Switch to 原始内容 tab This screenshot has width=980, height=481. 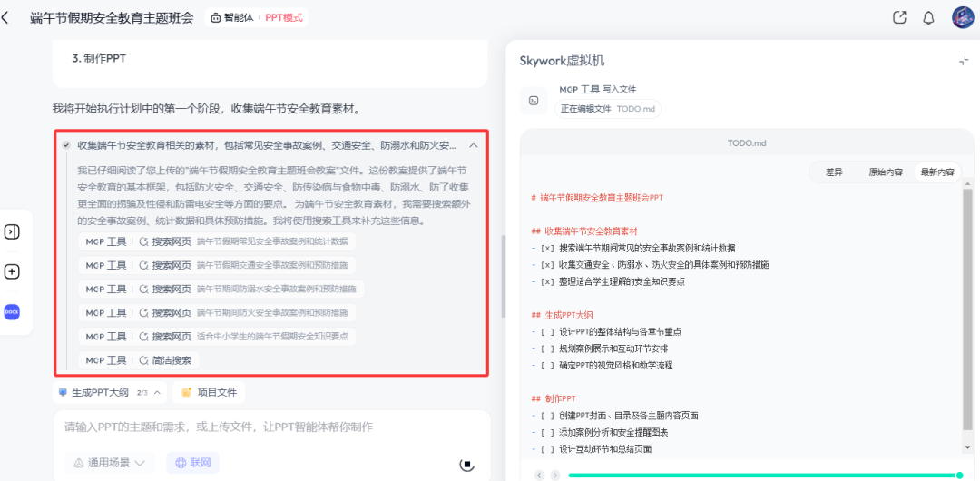(x=885, y=172)
